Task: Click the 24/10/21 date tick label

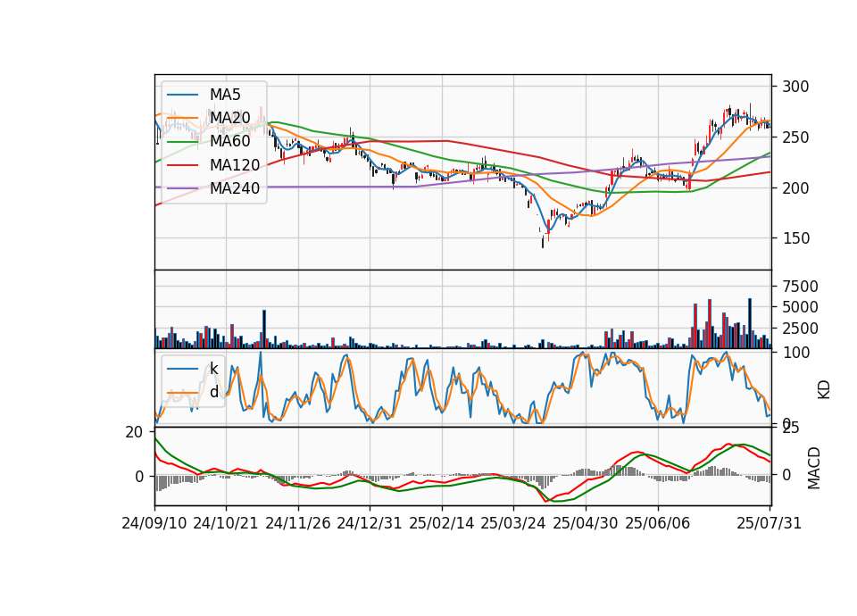Action: (226, 523)
